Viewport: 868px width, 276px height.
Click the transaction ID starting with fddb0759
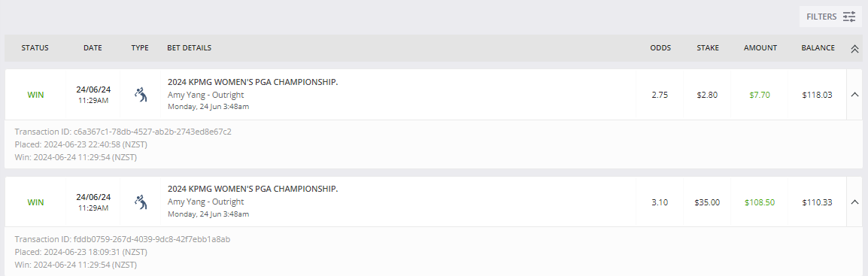123,239
